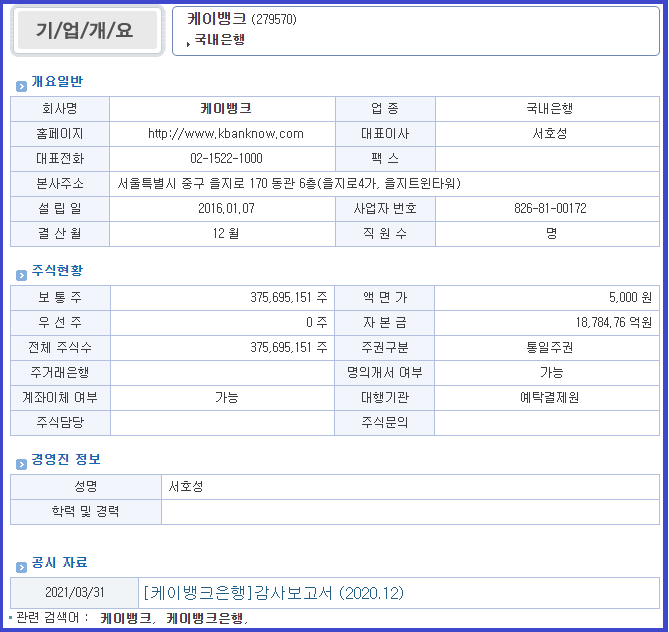This screenshot has height=632, width=669.
Task: Click the arrow icon beside 경영진 정보
Action: coord(21,464)
